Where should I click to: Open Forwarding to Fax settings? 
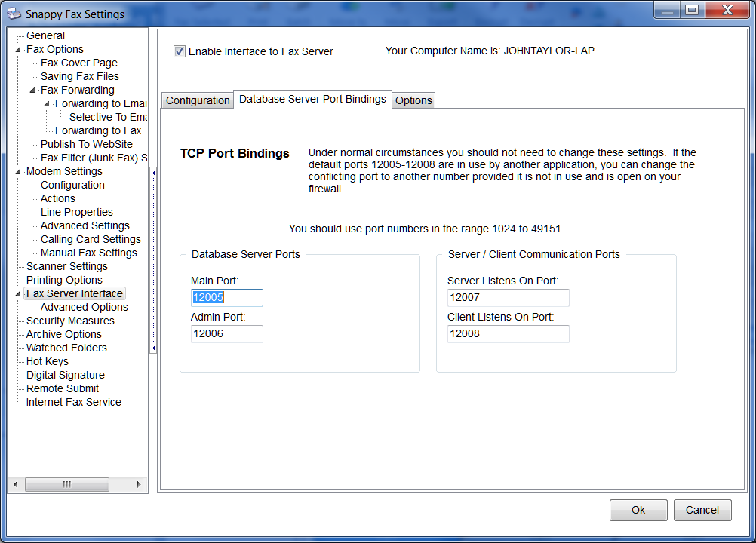pos(98,130)
